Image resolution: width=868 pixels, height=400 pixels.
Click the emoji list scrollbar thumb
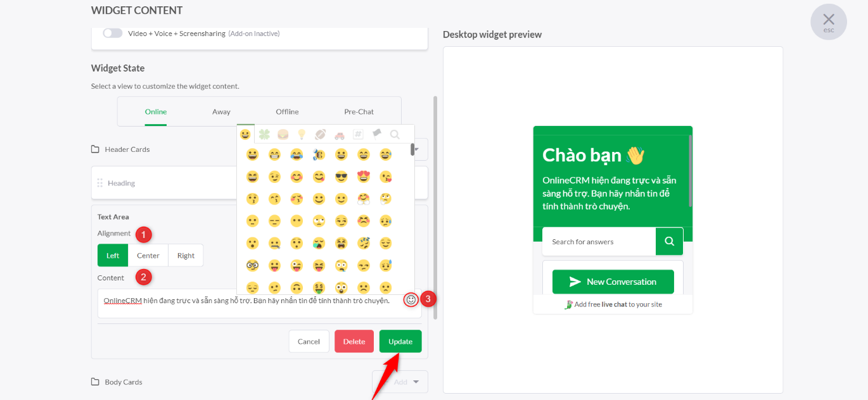coord(412,149)
